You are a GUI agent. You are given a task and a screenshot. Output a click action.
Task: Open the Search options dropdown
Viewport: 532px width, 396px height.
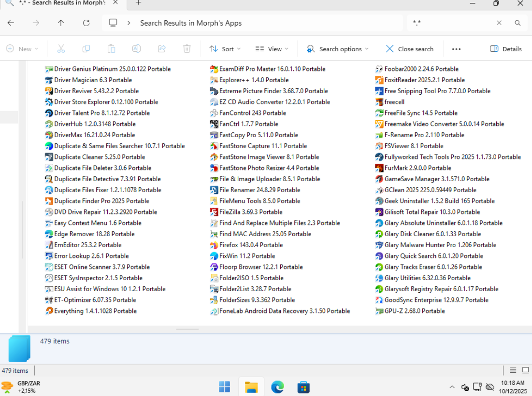[337, 49]
